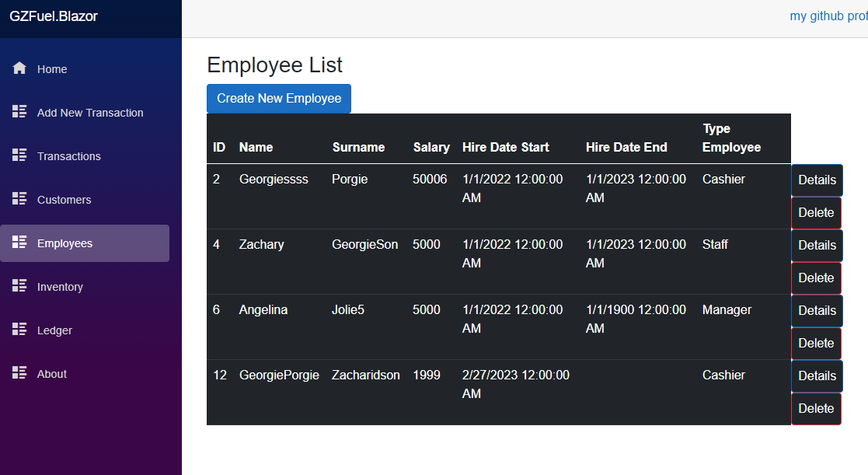The image size is (868, 475).
Task: Click the Salary column header
Action: [x=431, y=147]
